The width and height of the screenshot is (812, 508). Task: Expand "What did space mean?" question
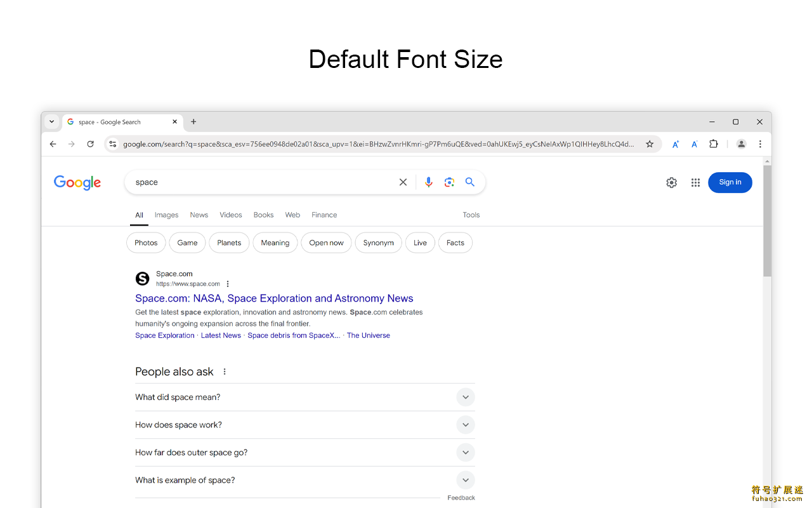pyautogui.click(x=465, y=398)
